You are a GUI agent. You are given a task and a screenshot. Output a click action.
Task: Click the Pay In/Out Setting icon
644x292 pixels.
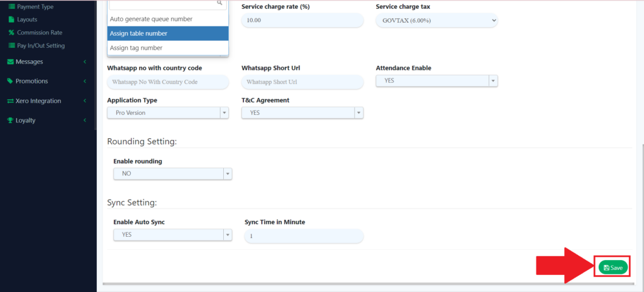point(11,46)
